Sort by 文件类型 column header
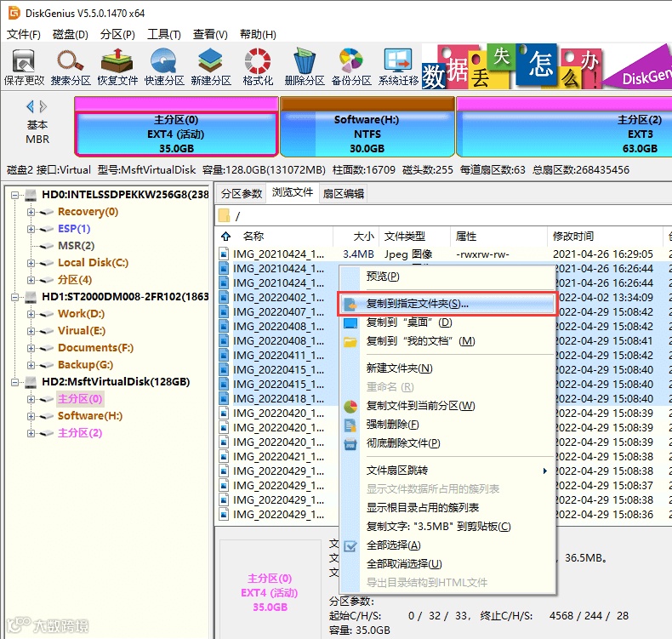 tap(415, 237)
